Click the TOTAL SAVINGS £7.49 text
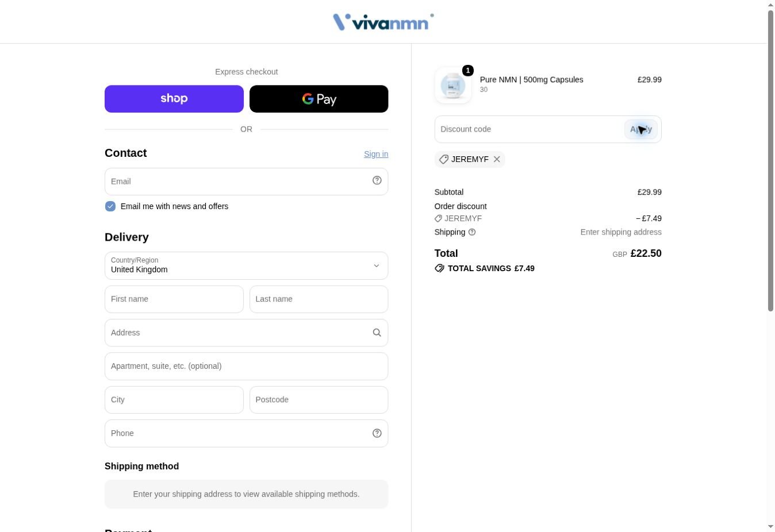Image resolution: width=775 pixels, height=532 pixels. (491, 268)
